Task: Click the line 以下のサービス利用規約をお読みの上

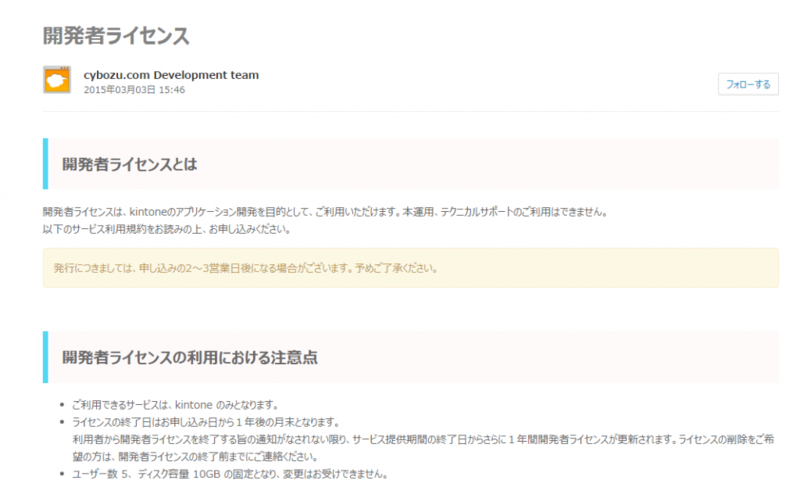Action: coord(167,230)
